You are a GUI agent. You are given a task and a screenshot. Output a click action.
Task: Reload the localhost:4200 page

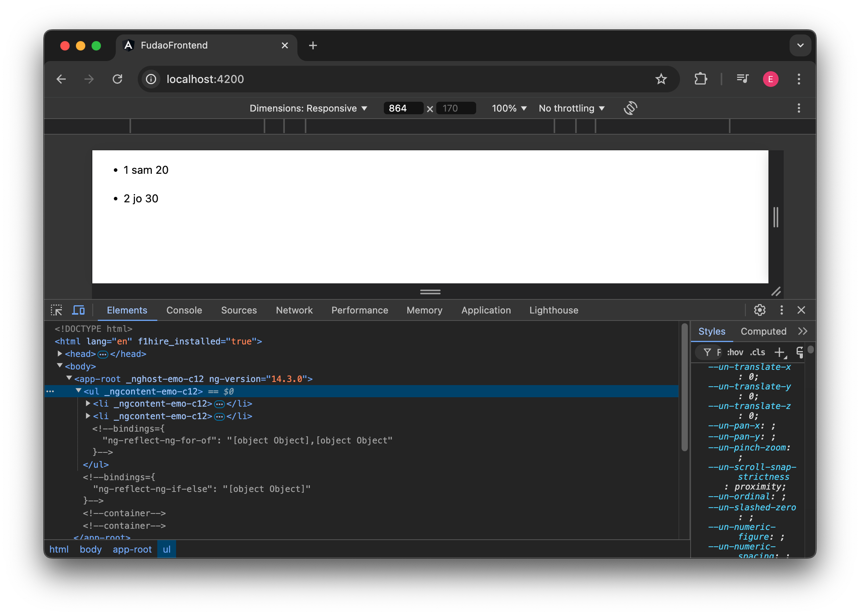click(117, 79)
